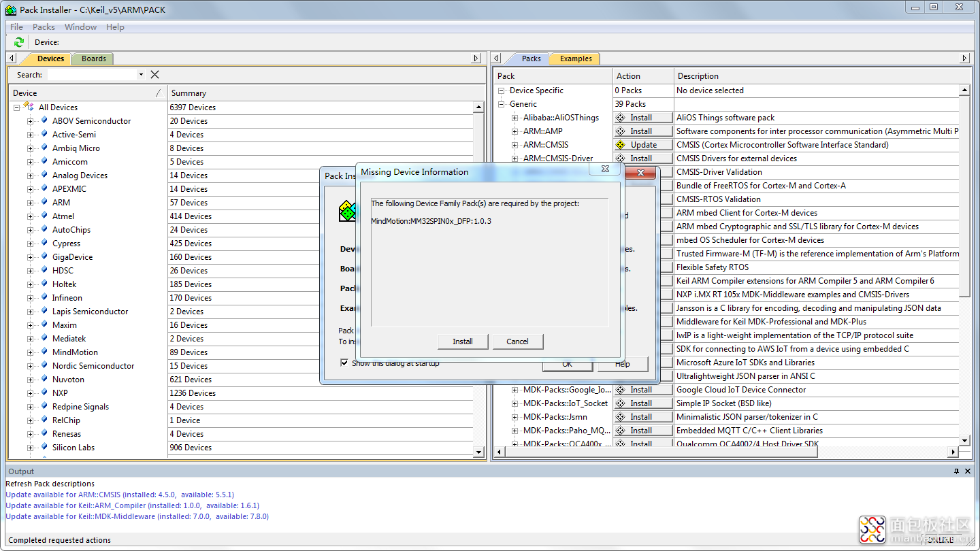Collapse the Generic pack group
Image resolution: width=980 pixels, height=551 pixels.
[502, 104]
